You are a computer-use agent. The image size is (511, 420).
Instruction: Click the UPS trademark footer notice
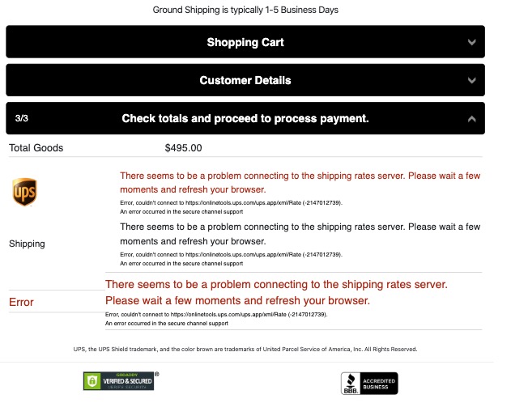pos(245,350)
